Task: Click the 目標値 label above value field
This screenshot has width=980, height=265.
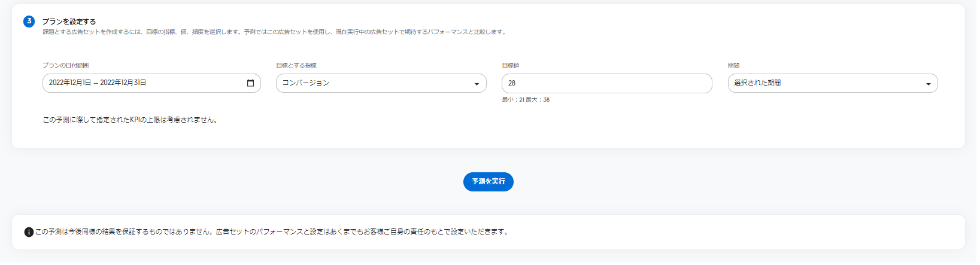Action: (x=511, y=66)
